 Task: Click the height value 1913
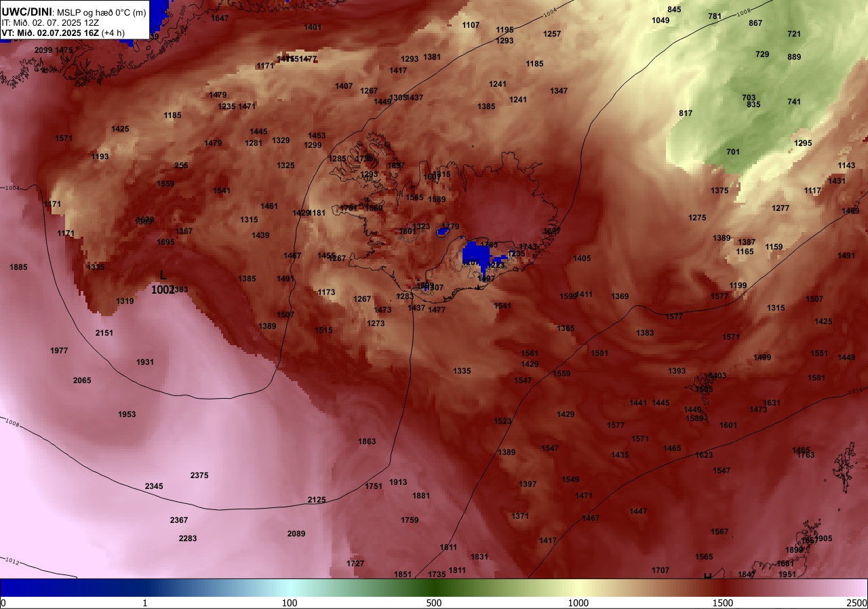pyautogui.click(x=398, y=482)
